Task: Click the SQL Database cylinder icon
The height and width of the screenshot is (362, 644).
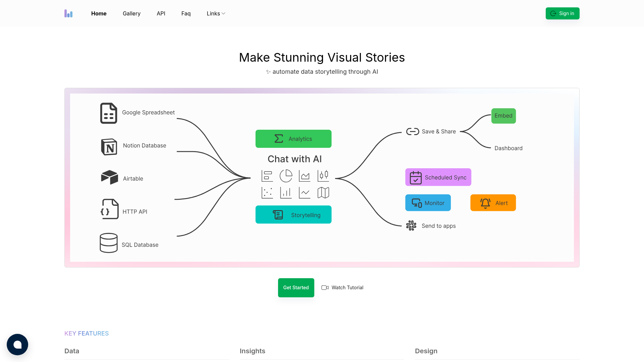Action: click(x=109, y=243)
